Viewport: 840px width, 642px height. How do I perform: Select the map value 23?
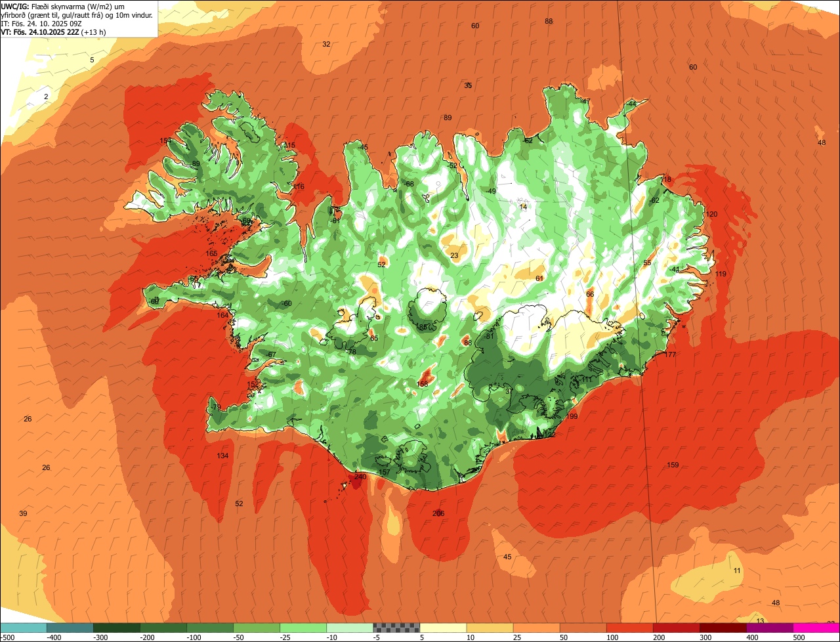click(x=454, y=255)
